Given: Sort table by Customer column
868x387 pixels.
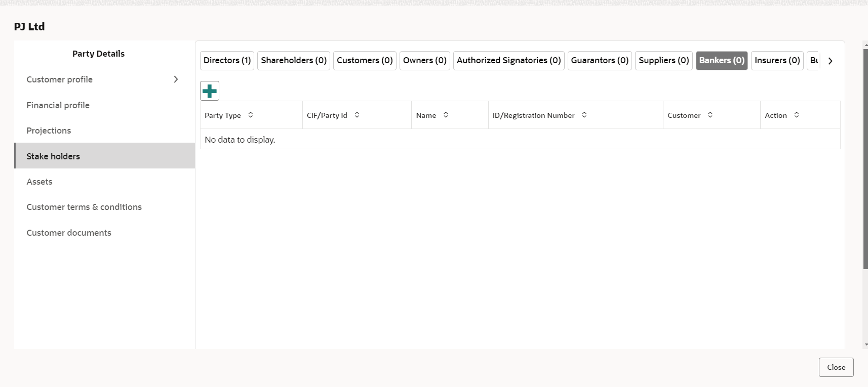Looking at the screenshot, I should (710, 115).
